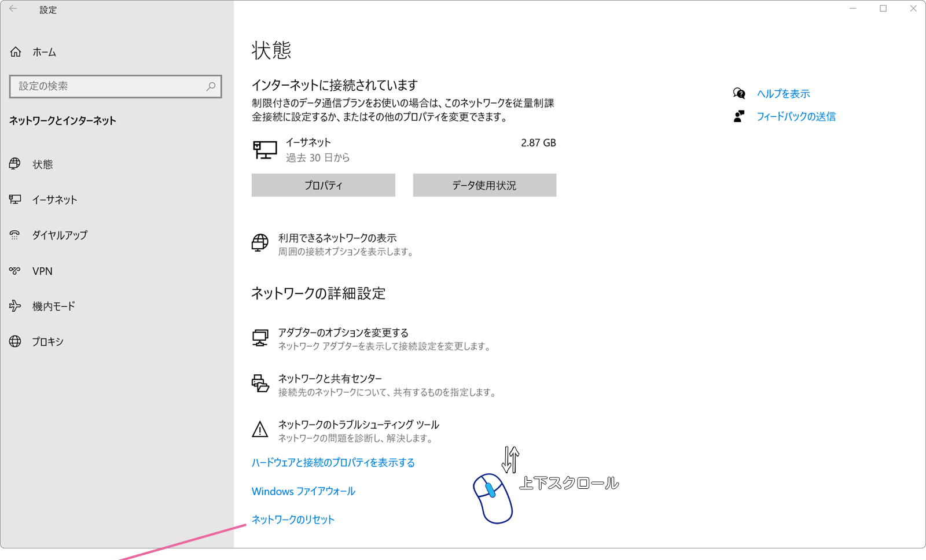Open ハードウェアと接続のプロパティを表示する link

point(333,462)
